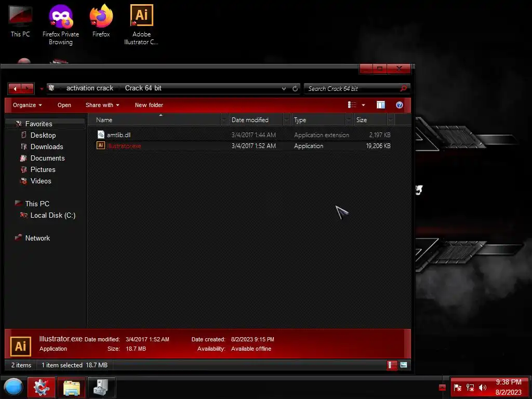Open Local Disk (C:) in sidebar
Screen dimensions: 532x399
coord(52,216)
